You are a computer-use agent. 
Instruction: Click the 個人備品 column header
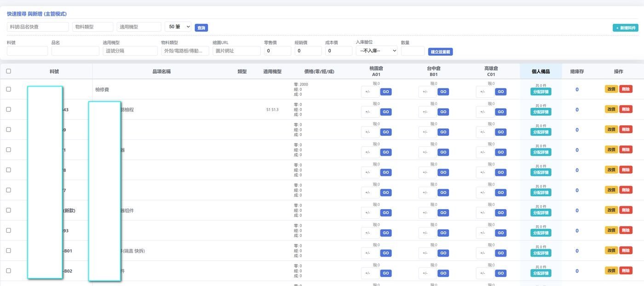point(540,72)
